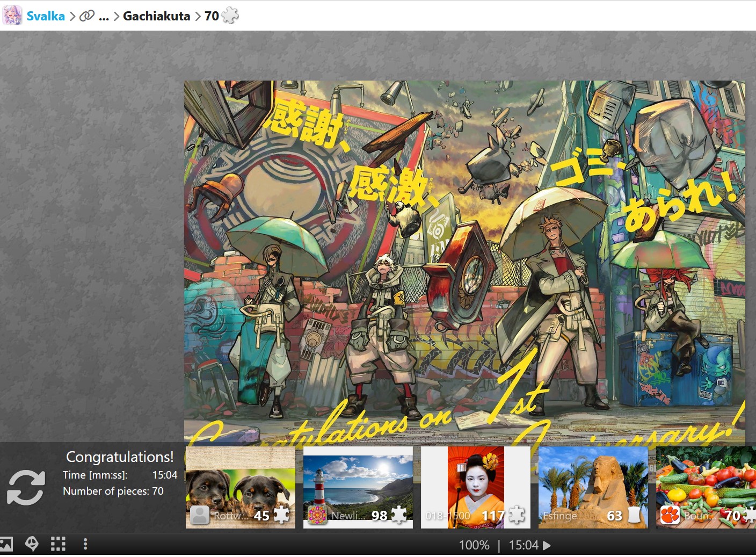Click the Svalka avatar picture

[12, 16]
